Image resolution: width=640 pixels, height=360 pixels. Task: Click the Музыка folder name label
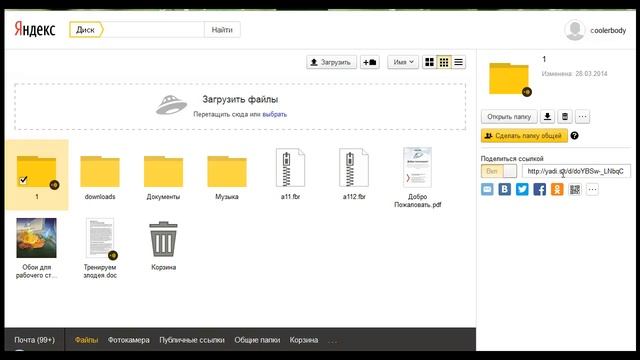[227, 197]
